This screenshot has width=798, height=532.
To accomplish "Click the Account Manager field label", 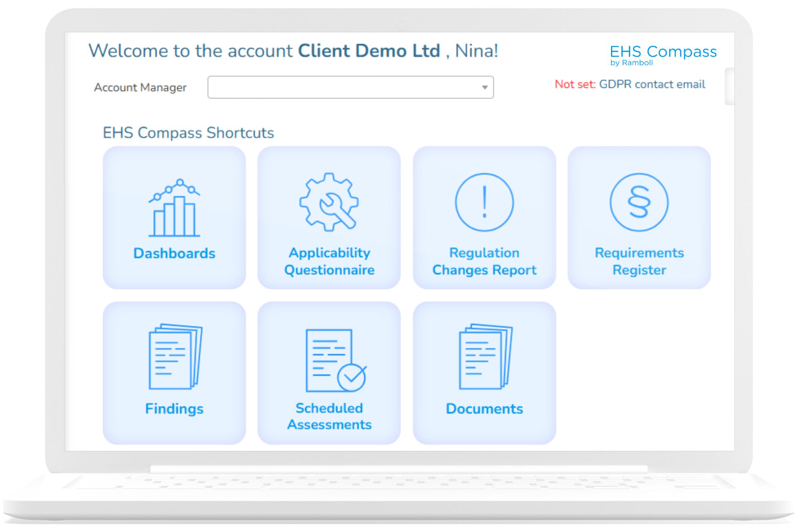I will tap(140, 87).
